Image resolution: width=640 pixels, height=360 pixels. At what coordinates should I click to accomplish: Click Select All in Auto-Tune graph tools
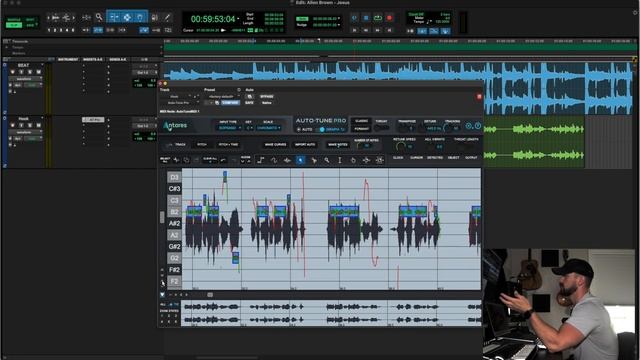[x=165, y=160]
